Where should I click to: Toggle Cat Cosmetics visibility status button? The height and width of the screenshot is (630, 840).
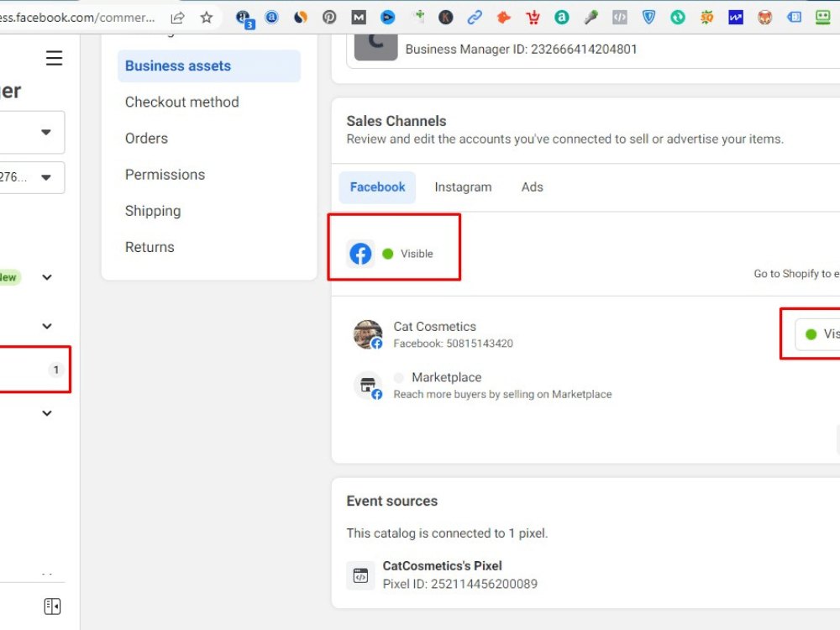tap(817, 334)
